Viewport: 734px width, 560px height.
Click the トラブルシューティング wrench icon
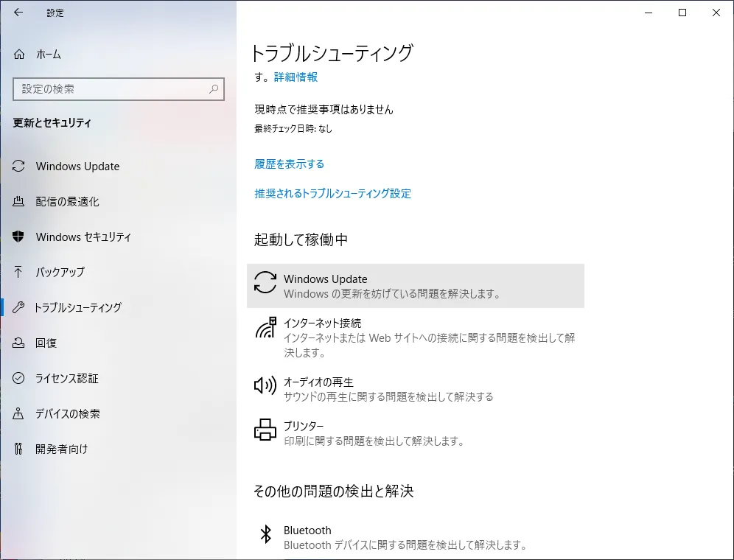18,307
